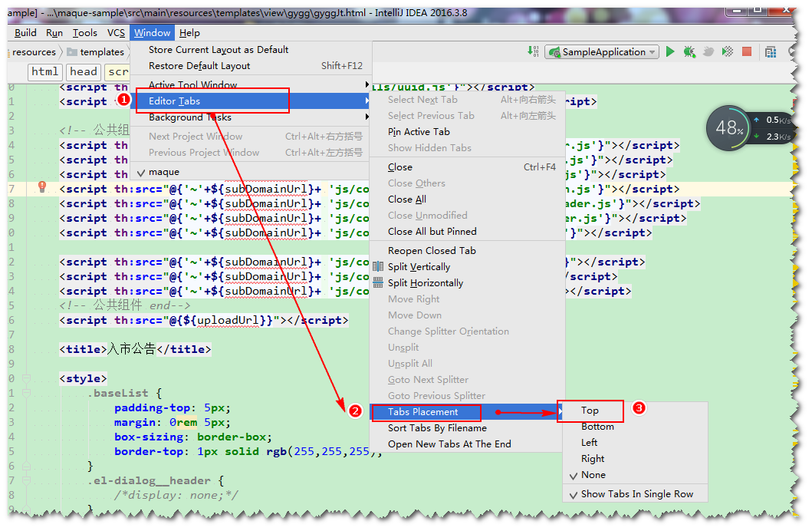Click the html breadcrumb tag
Image resolution: width=812 pixels, height=531 pixels.
click(44, 71)
